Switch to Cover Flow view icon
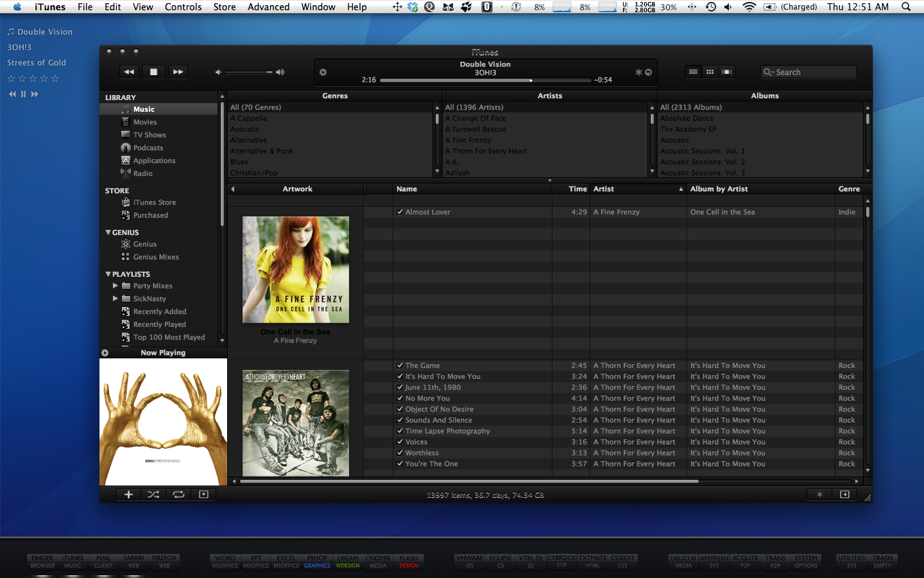This screenshot has width=924, height=578. click(726, 72)
